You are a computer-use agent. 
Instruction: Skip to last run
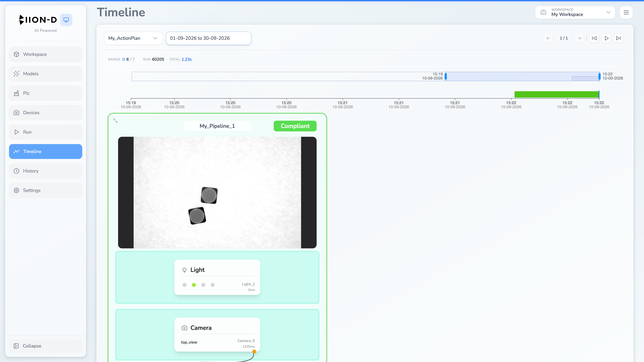point(619,38)
